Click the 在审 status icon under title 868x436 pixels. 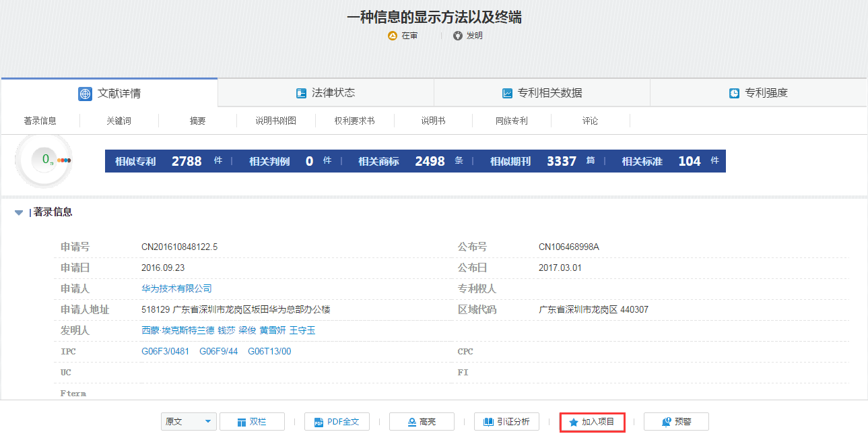pos(393,36)
